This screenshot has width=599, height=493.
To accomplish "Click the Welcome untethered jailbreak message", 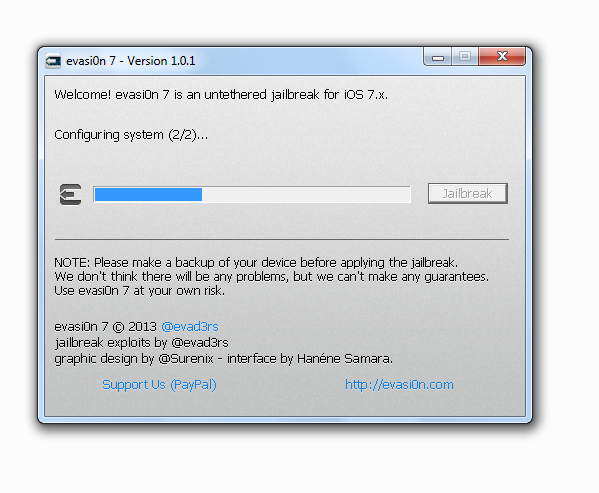I will click(221, 95).
